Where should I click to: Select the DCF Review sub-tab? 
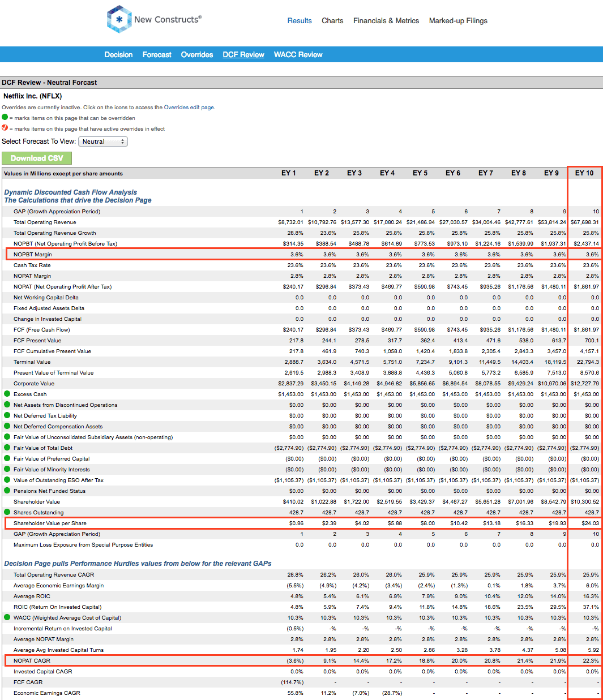pyautogui.click(x=243, y=55)
